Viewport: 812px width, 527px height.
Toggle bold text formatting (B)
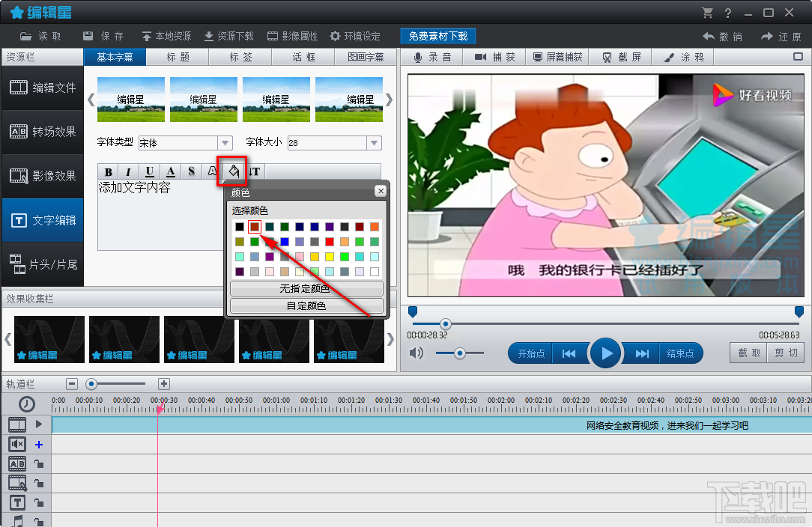(108, 171)
